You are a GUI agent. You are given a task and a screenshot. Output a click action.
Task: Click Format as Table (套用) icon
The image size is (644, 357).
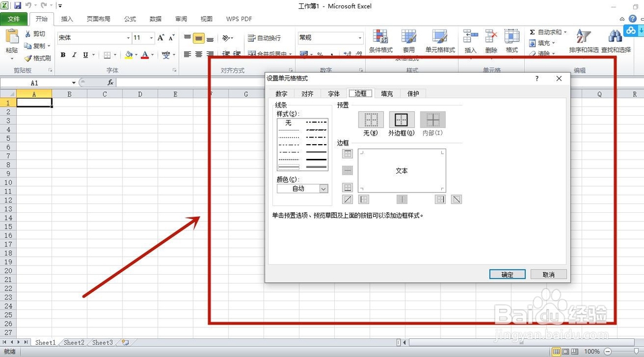[x=408, y=37]
